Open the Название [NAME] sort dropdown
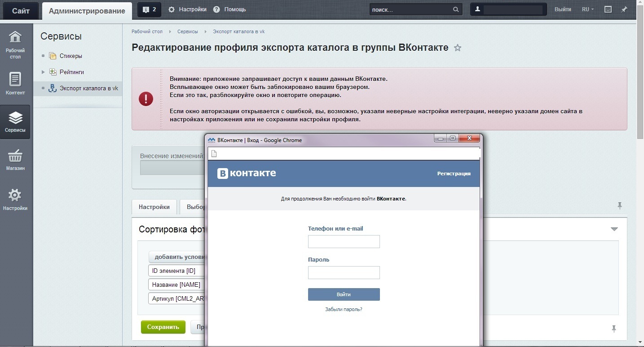Screen dimensions: 644x347 click(176, 285)
